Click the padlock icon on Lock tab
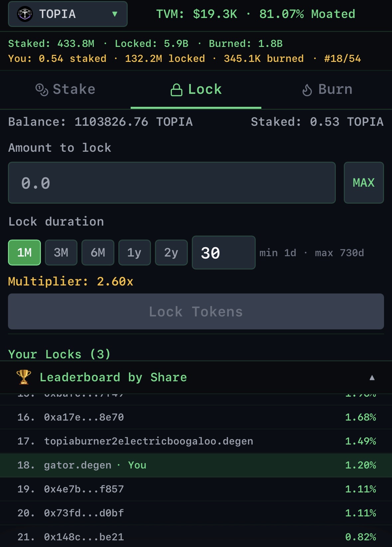Viewport: 392px width, 547px height. 177,90
